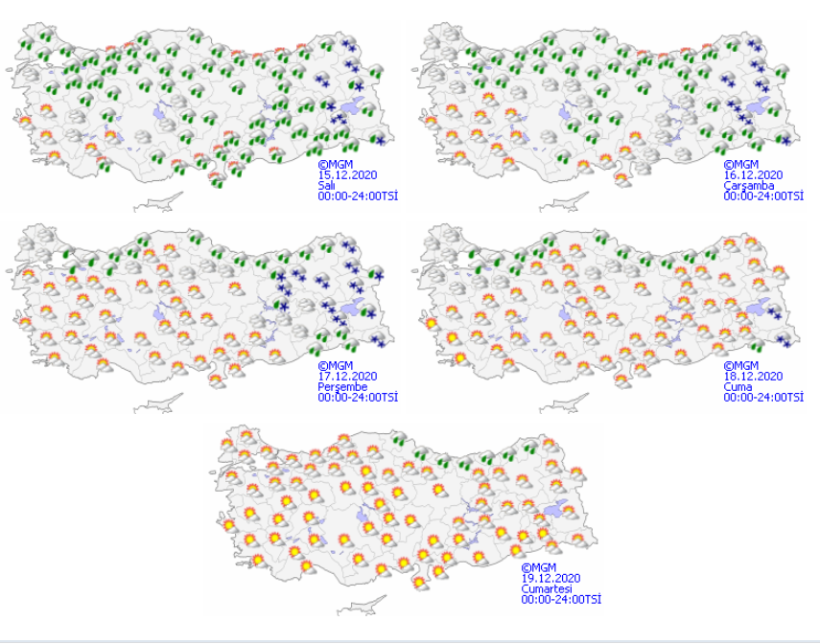Select the 16.12.2020 date label

(x=753, y=175)
